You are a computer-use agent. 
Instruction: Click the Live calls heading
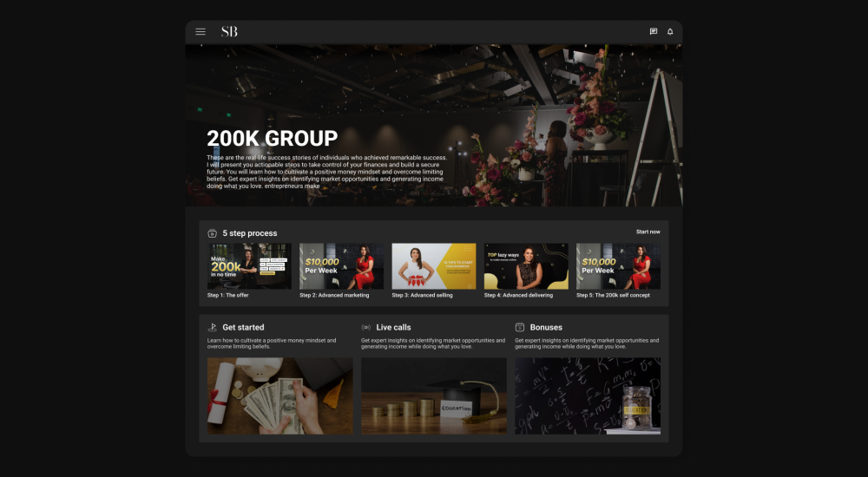393,328
